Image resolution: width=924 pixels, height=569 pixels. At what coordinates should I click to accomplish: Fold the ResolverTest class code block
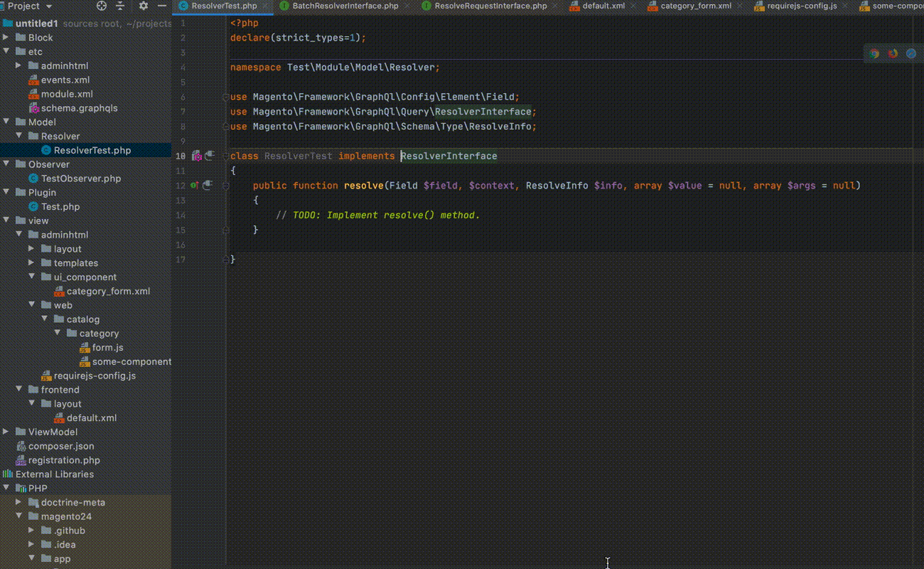[x=226, y=156]
